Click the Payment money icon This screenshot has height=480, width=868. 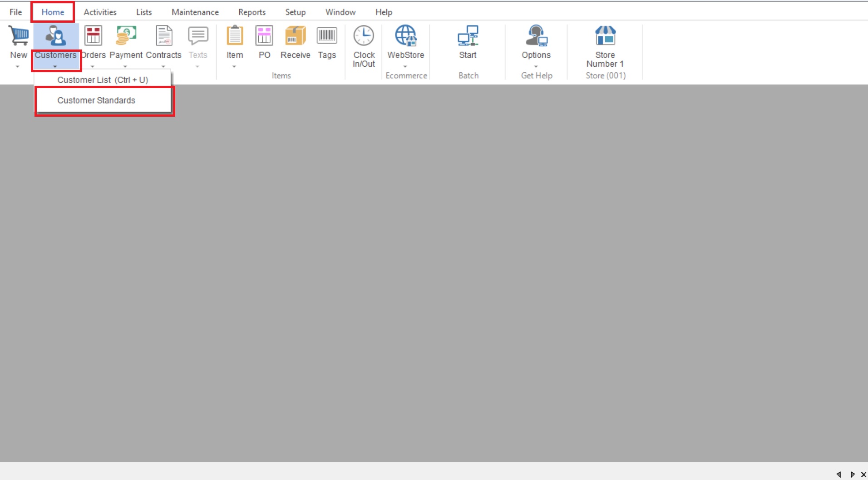tap(126, 35)
